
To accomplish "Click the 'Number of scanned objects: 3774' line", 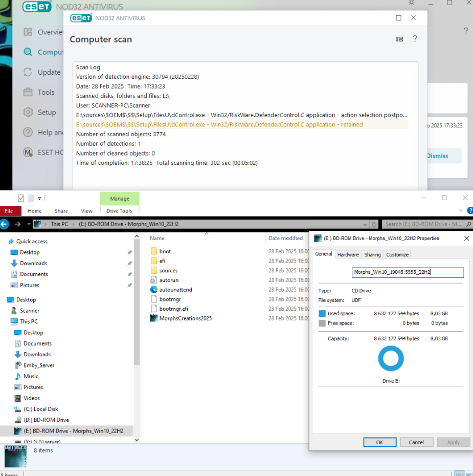I will click(x=121, y=134).
